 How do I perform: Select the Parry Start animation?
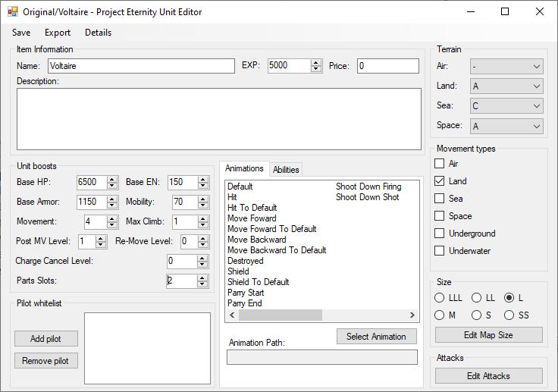click(x=246, y=293)
